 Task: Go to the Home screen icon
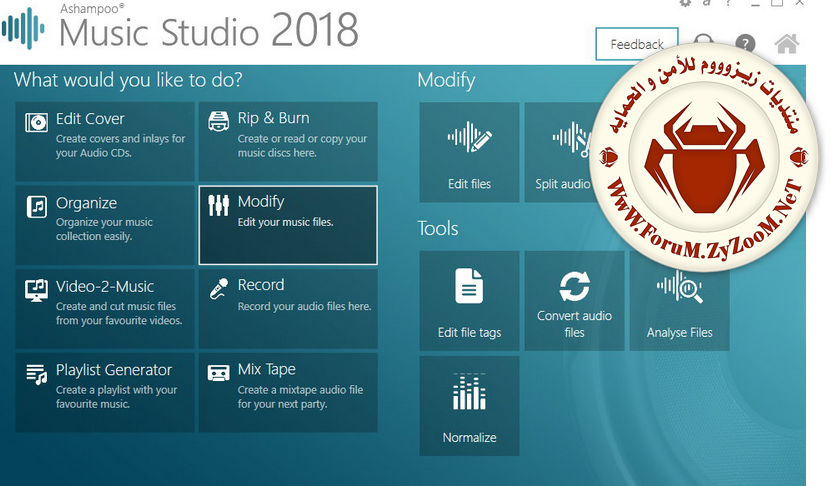787,44
